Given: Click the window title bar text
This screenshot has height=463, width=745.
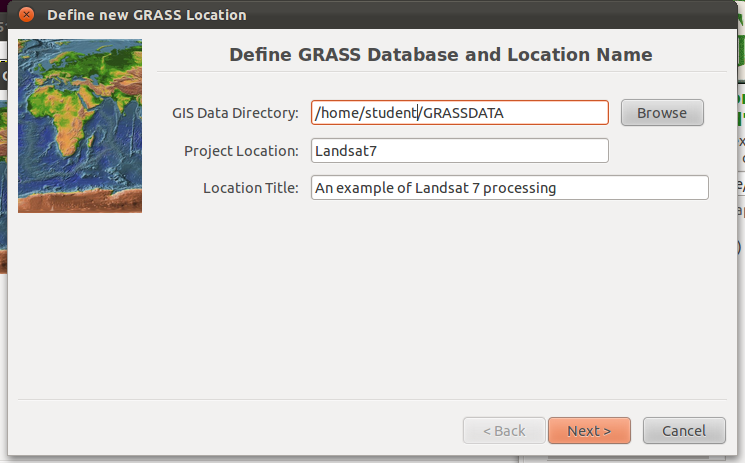Looking at the screenshot, I should pos(147,15).
